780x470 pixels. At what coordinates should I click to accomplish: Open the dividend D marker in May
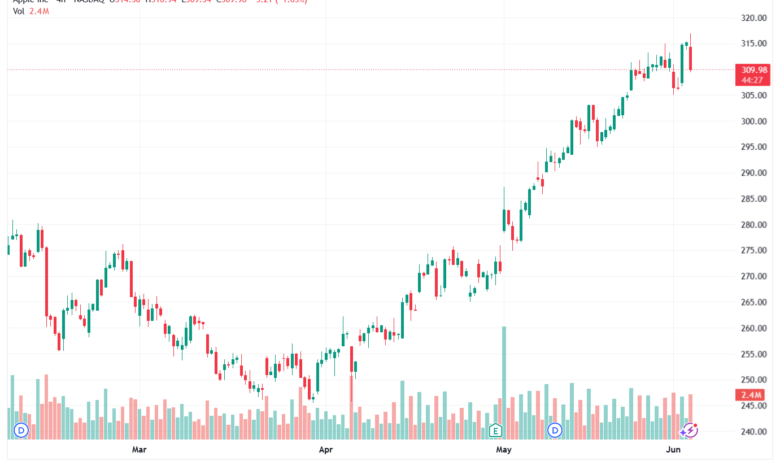555,430
